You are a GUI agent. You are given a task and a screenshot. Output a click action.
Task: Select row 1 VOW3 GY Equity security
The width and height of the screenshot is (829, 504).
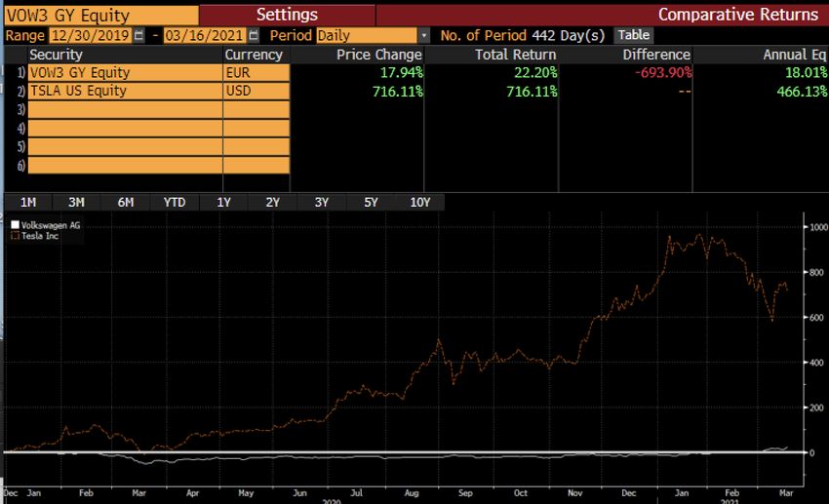(125, 73)
